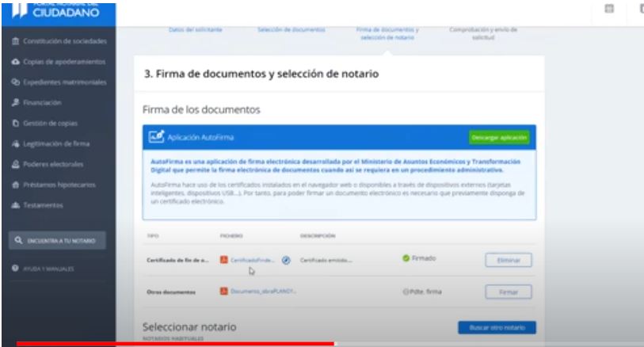Viewport: 644px width, 347px height.
Task: Click the Constitución de sociedades building icon
Action: tap(16, 40)
